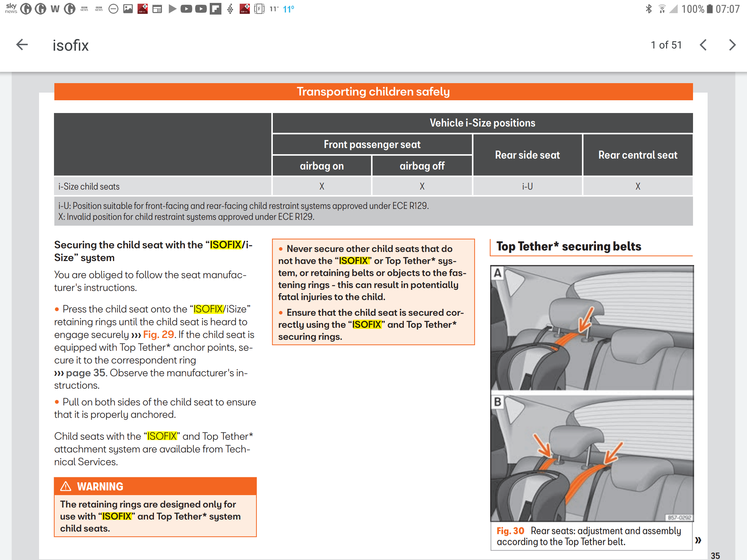Screen dimensions: 747x560
Task: Tap the 'Vehicle i-Size positions' table header
Action: (482, 123)
